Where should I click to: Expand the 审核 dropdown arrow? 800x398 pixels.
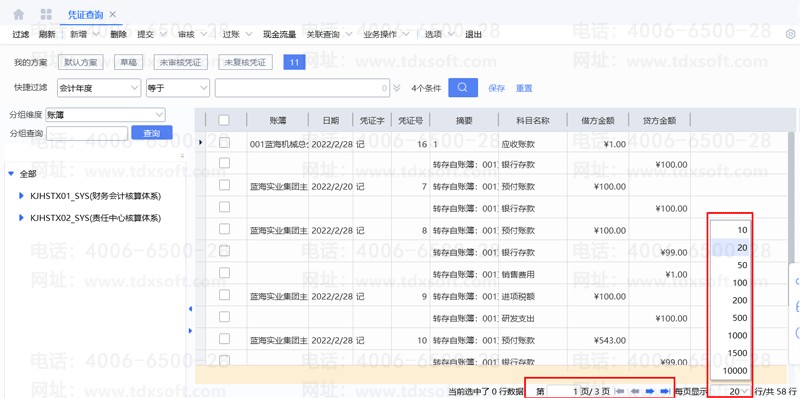coord(204,34)
